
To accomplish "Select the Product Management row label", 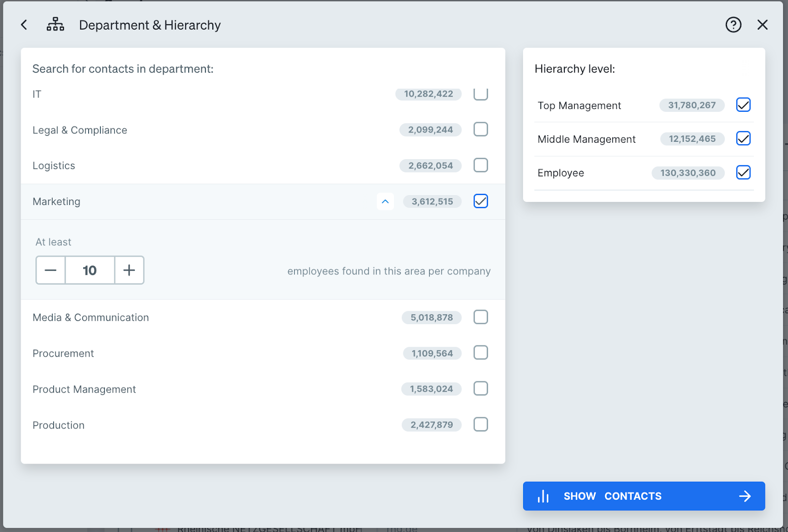I will (84, 389).
